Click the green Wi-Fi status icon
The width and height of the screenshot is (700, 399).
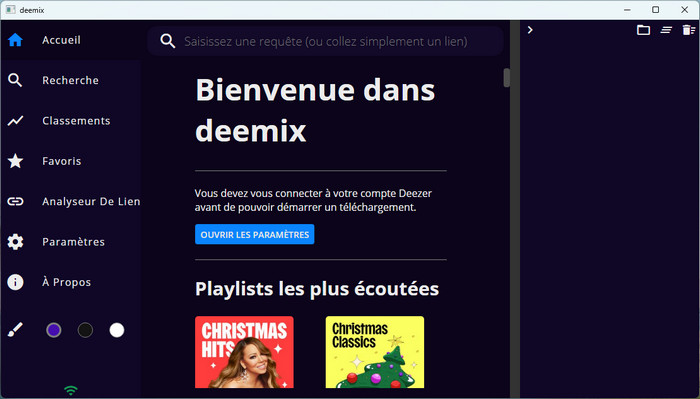71,391
